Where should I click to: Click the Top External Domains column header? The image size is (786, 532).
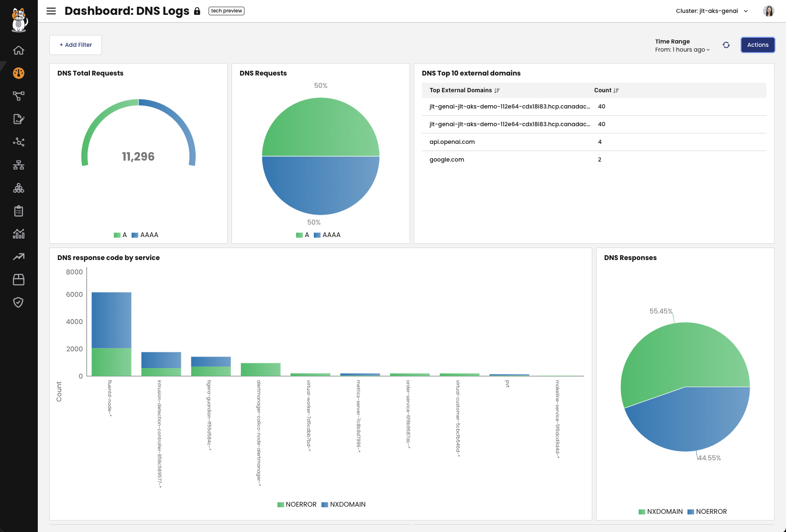pyautogui.click(x=461, y=90)
